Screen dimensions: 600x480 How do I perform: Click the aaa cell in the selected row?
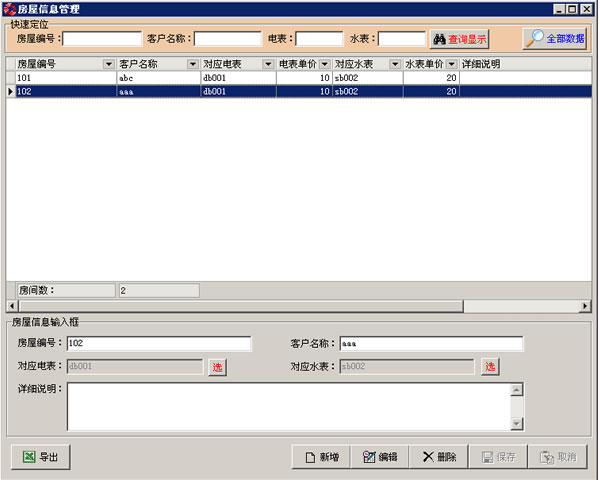(158, 91)
